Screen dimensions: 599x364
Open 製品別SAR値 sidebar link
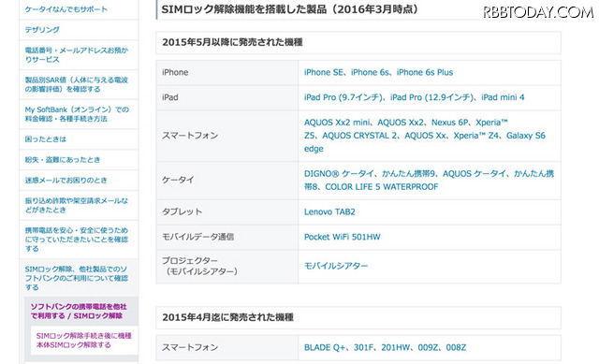click(x=77, y=84)
